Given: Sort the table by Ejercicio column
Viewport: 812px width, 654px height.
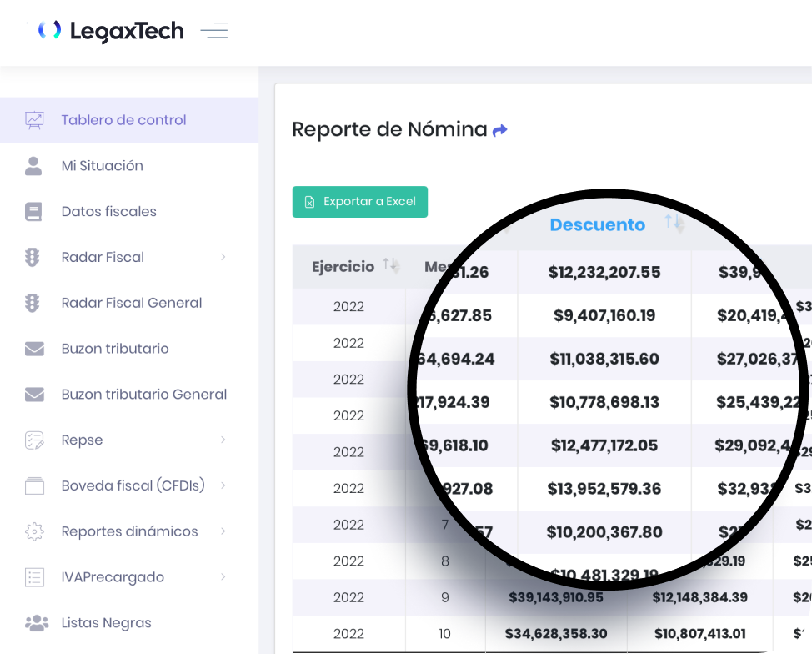Looking at the screenshot, I should click(x=391, y=265).
